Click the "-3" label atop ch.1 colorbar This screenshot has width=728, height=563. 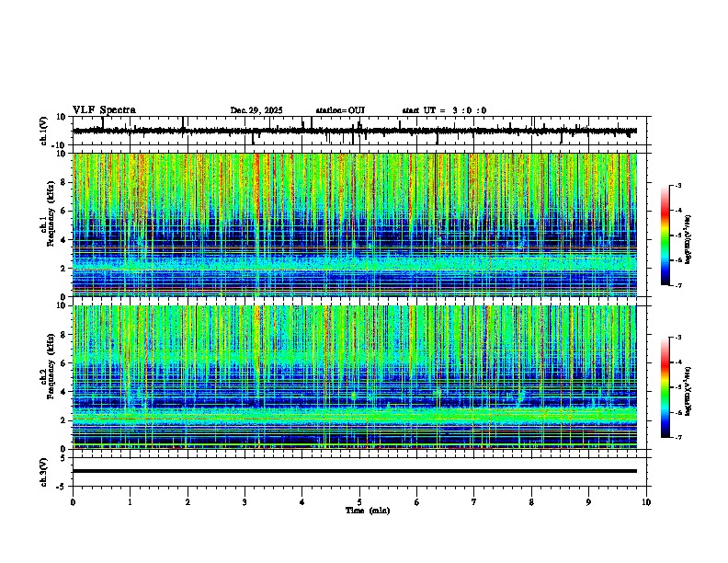click(678, 186)
